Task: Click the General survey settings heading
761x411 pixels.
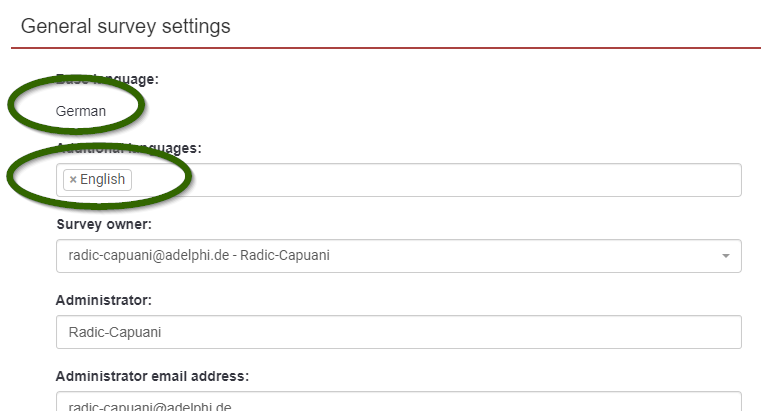Action: [x=125, y=26]
